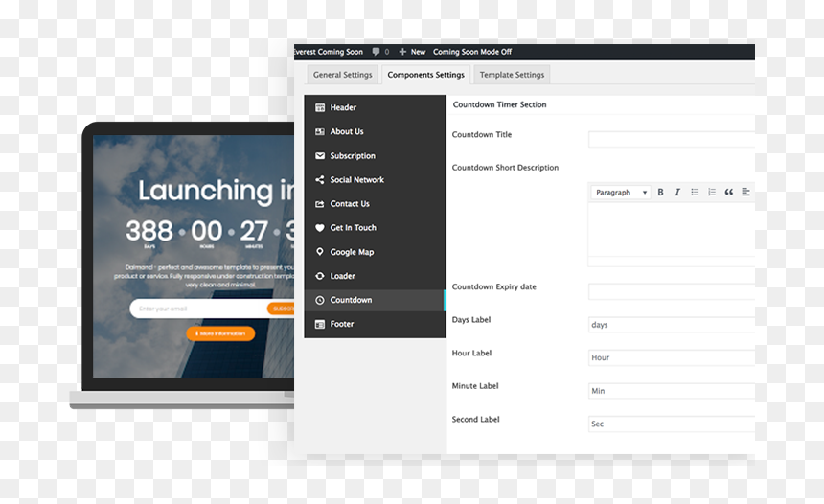824x504 pixels.
Task: Click the Loader refresh icon
Action: click(x=319, y=276)
